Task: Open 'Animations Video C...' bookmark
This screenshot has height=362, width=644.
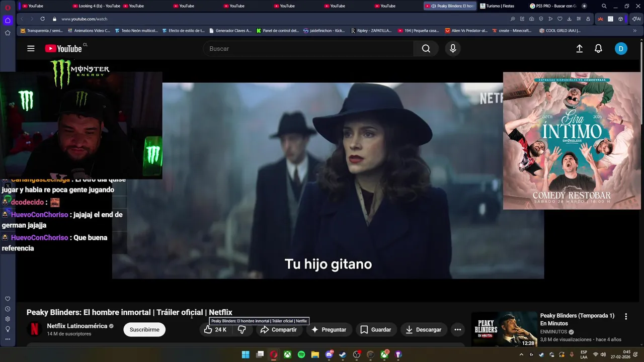Action: (89, 31)
